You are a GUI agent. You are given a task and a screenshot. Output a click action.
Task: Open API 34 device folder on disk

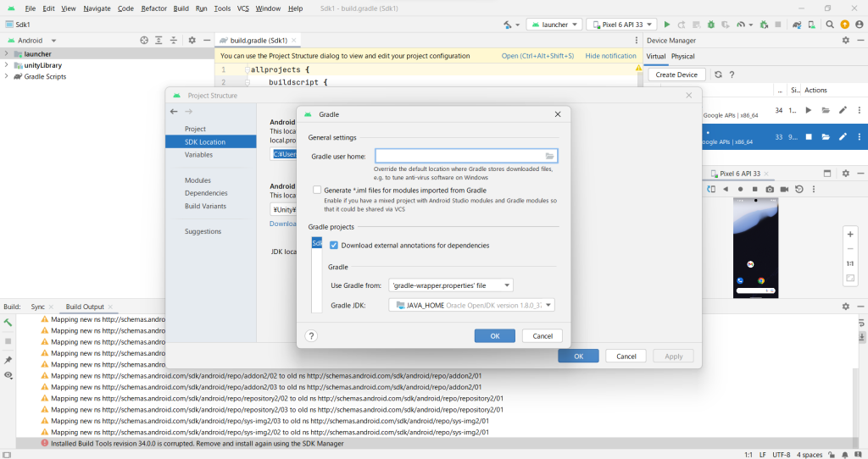click(x=826, y=110)
